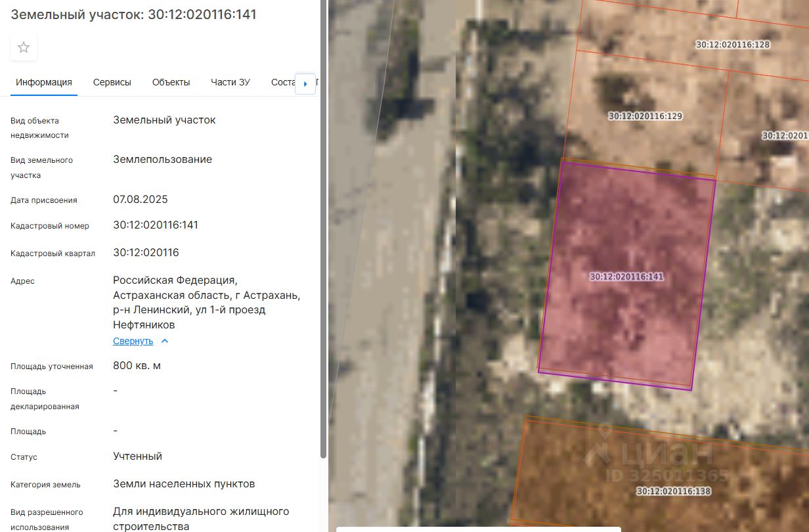Image resolution: width=809 pixels, height=532 pixels.
Task: Select parcel 30:12:020116:129 on the map
Action: [x=645, y=116]
